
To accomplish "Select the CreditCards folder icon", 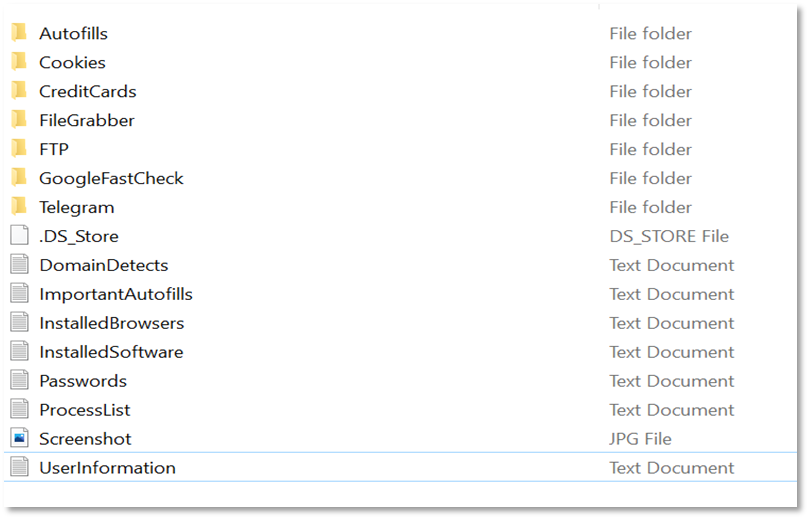I will pos(19,90).
